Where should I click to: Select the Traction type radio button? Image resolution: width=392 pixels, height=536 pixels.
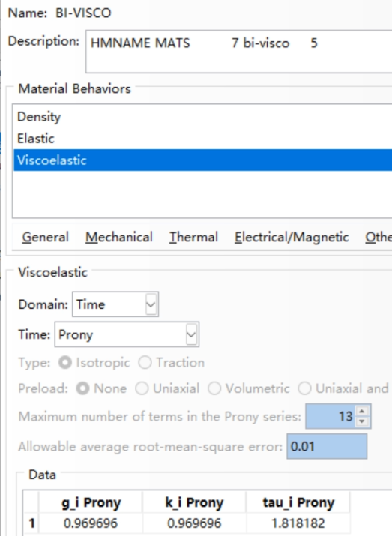(x=145, y=363)
